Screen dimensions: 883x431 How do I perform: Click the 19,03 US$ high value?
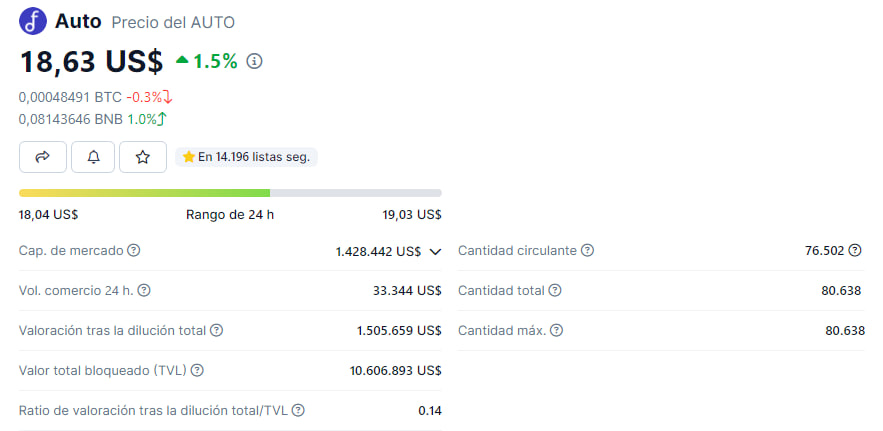412,215
